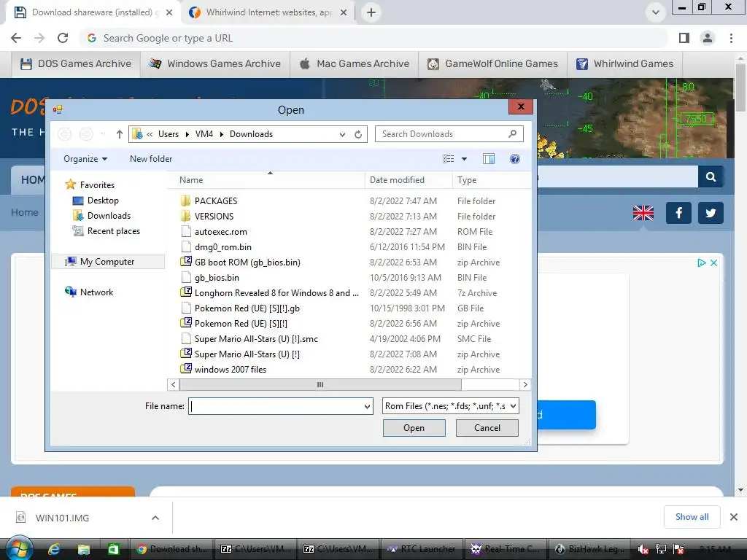
Task: Cancel the Open dialog
Action: [487, 428]
